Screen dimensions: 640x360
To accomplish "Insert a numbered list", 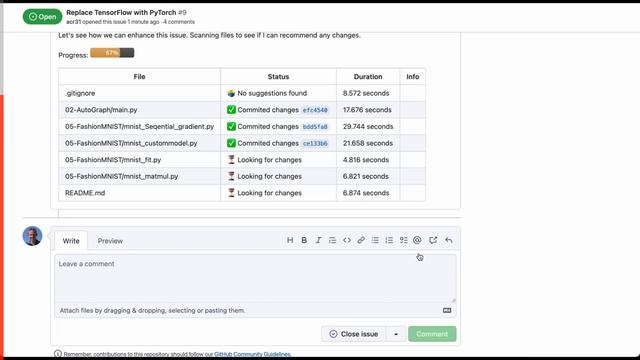I will point(389,240).
